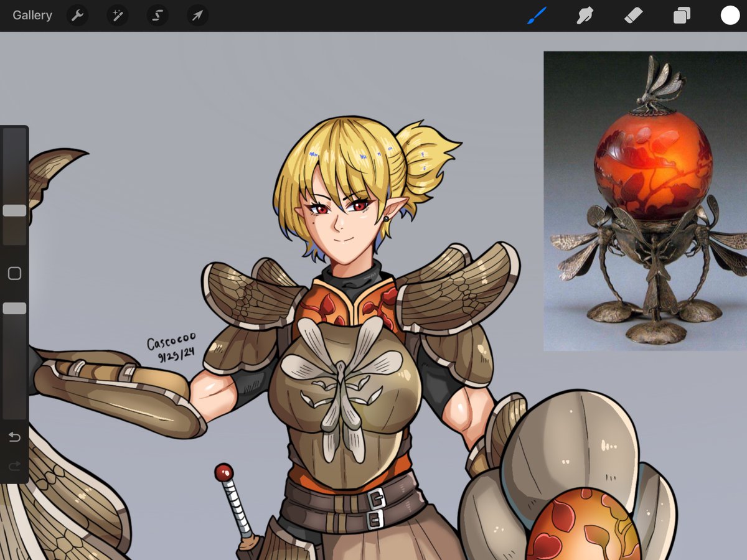Switch to the Smudge tool
The width and height of the screenshot is (747, 560).
[585, 15]
